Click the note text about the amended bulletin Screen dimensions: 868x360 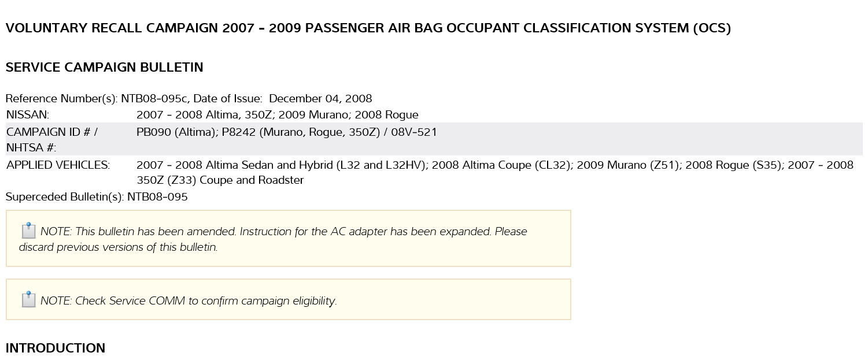coord(283,231)
